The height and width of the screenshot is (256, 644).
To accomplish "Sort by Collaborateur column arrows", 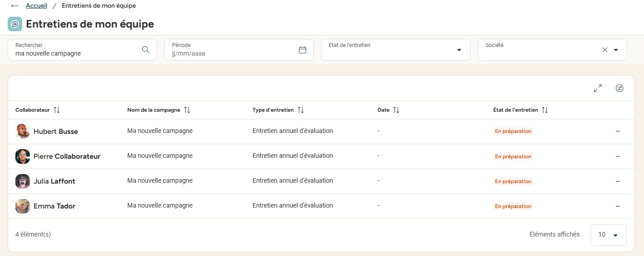I will tap(57, 110).
